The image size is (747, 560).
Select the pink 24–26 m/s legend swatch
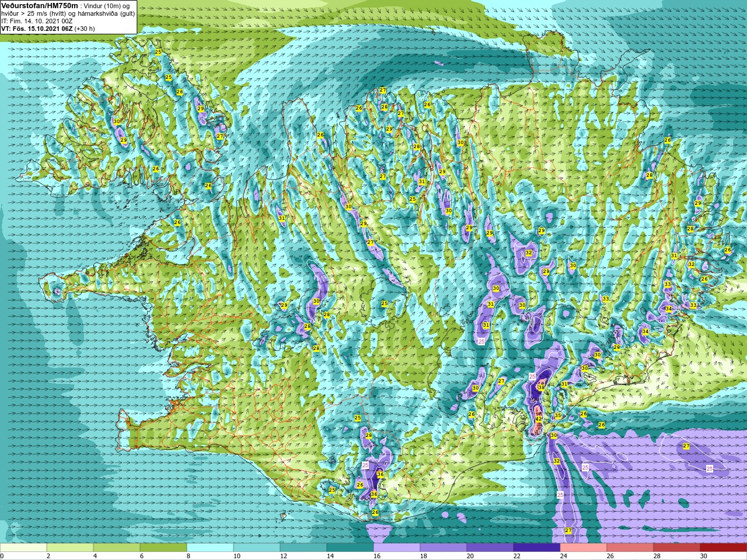coord(584,548)
